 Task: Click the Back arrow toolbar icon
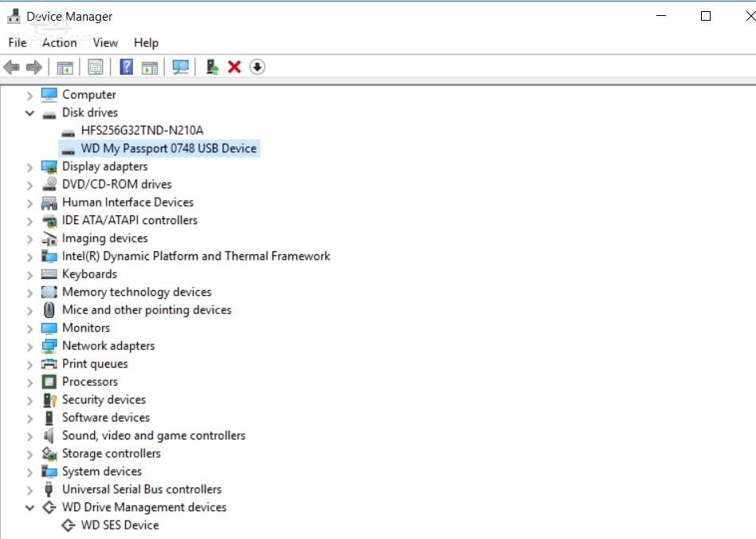click(x=12, y=67)
